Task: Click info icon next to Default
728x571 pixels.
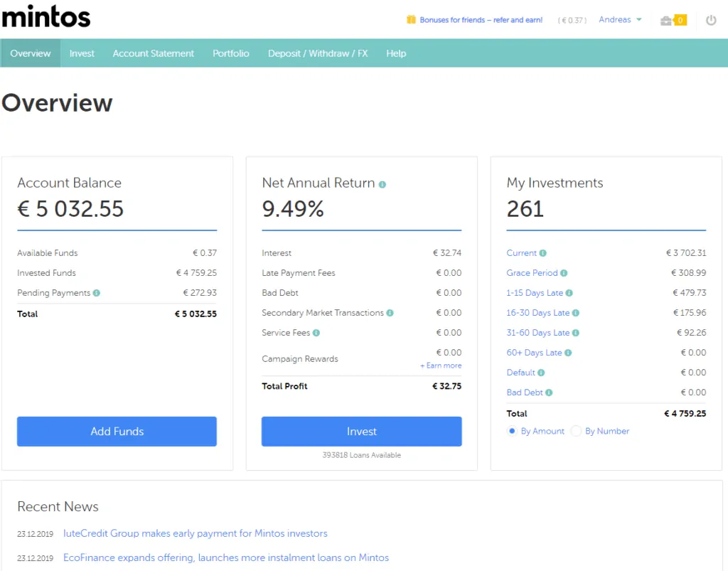Action: [541, 373]
